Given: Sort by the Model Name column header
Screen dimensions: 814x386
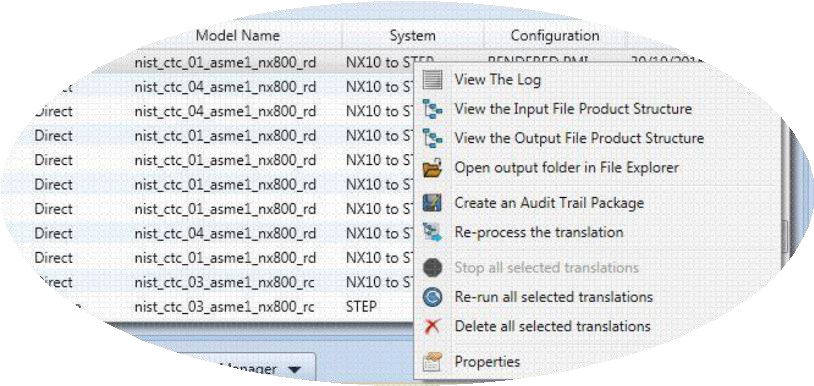Looking at the screenshot, I should pos(238,36).
